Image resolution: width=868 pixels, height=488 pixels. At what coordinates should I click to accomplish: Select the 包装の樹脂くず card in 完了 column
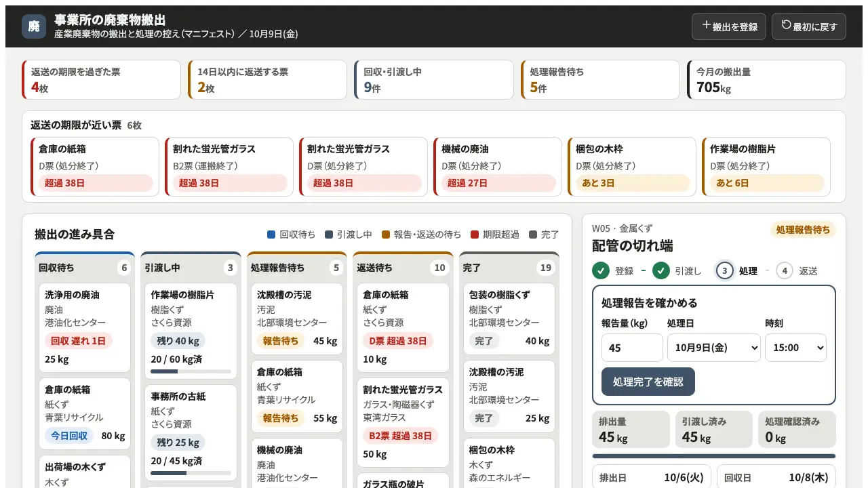coord(509,319)
